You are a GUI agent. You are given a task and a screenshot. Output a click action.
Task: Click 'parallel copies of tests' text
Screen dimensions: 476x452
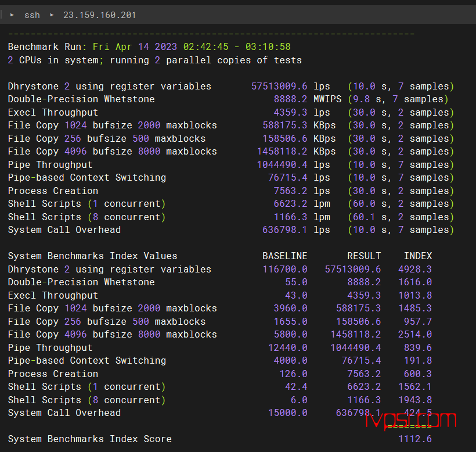234,60
